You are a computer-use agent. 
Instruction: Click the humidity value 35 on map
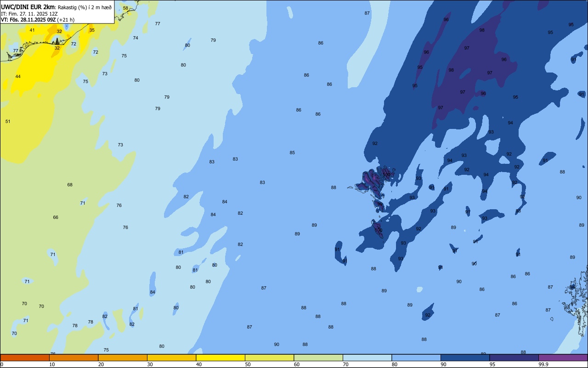click(92, 30)
